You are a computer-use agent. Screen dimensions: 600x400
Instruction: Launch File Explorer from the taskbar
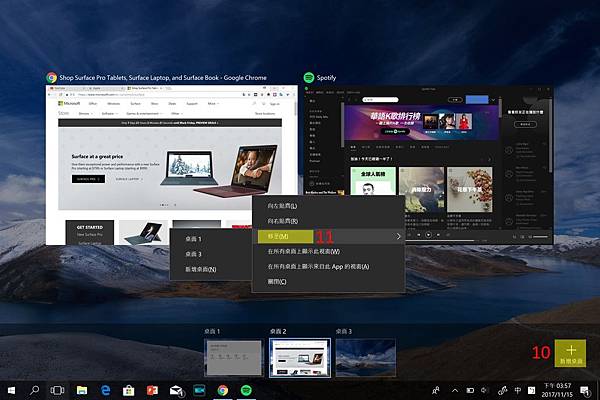tap(82, 390)
